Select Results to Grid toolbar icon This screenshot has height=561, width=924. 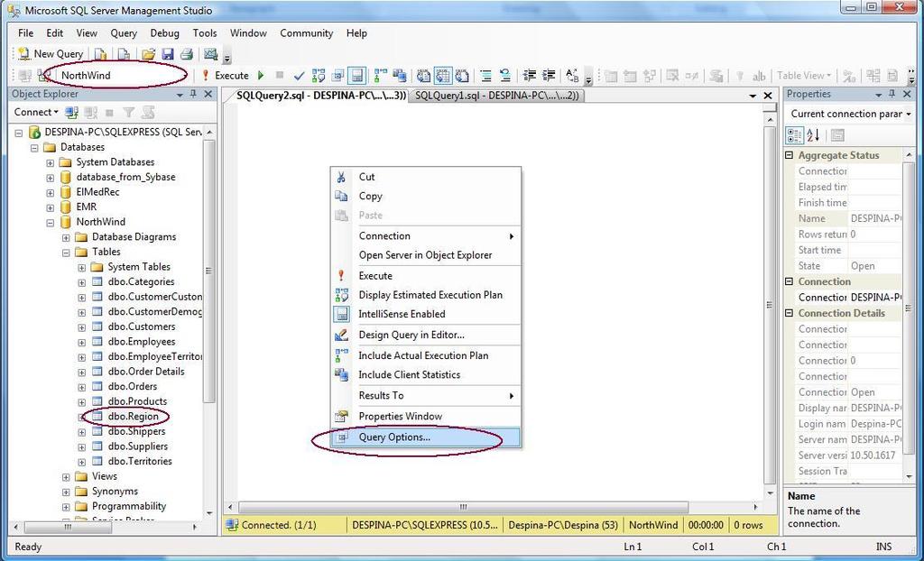pyautogui.click(x=443, y=76)
